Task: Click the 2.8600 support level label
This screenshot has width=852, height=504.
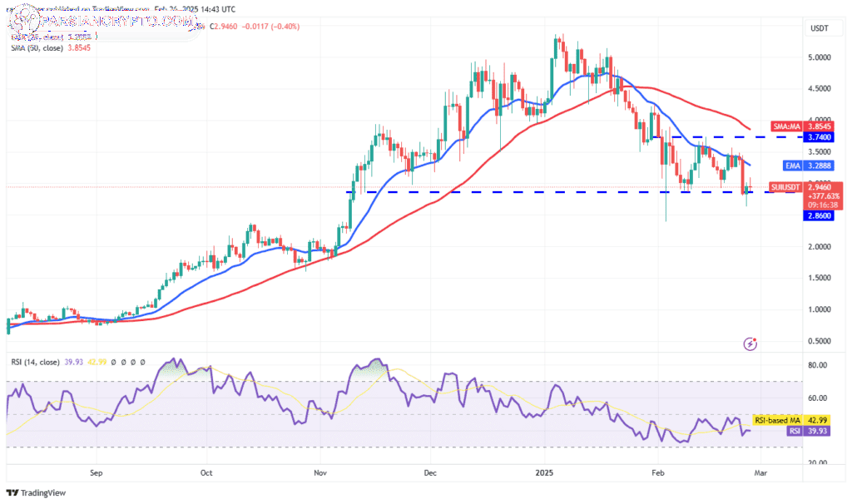Action: click(818, 215)
